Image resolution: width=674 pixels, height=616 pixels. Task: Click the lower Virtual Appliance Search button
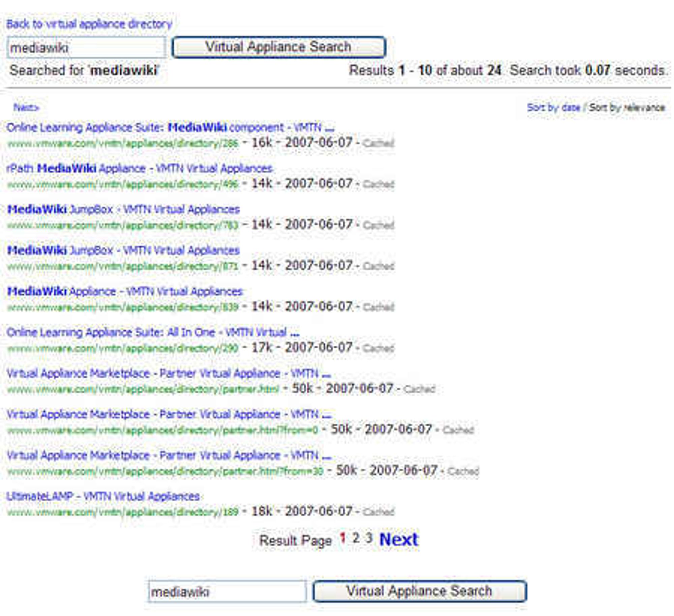(420, 591)
